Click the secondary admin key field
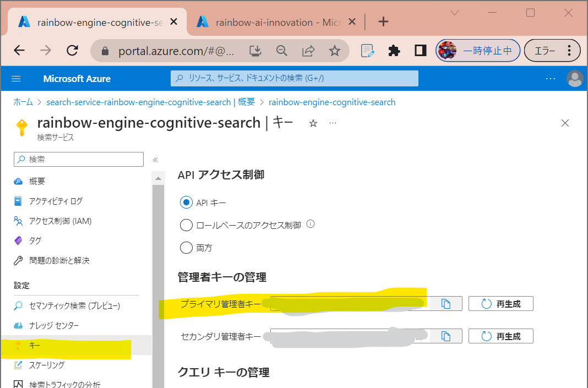Screen dimensions: 588x388 350,336
